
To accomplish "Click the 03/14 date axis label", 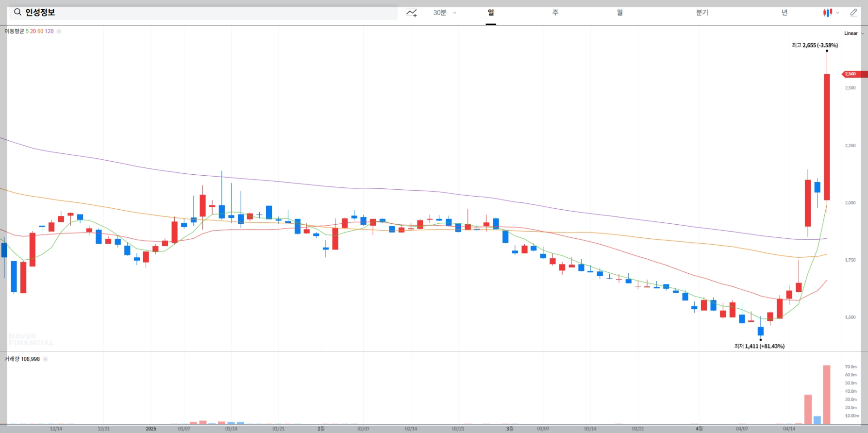I will tap(590, 429).
